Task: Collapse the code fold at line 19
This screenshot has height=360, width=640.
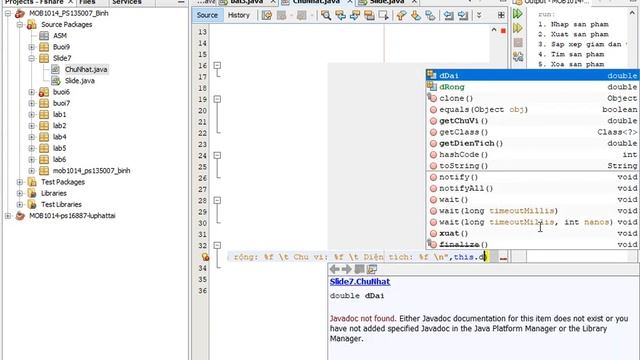Action: coord(218,99)
